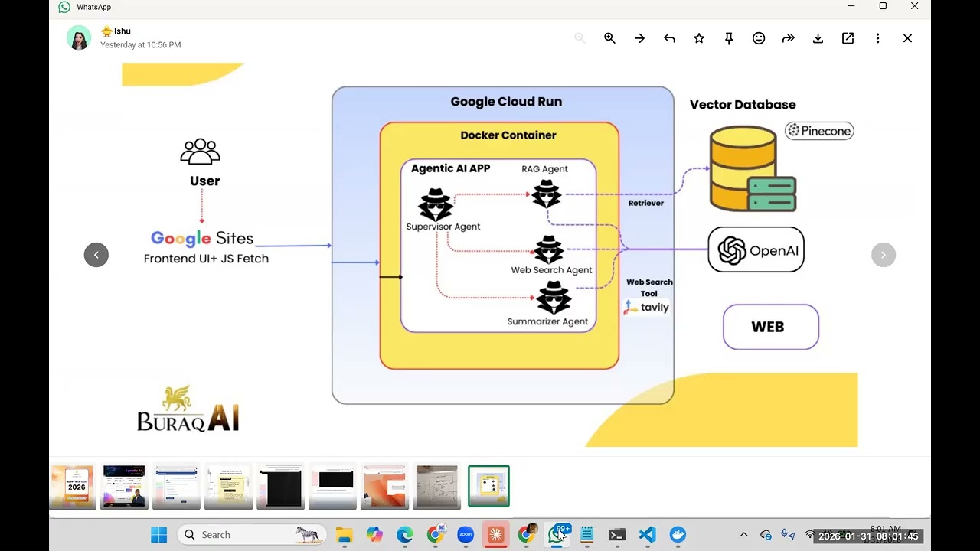Go to message using right arrow icon
Screen dimensions: 980x551
pyautogui.click(x=639, y=38)
